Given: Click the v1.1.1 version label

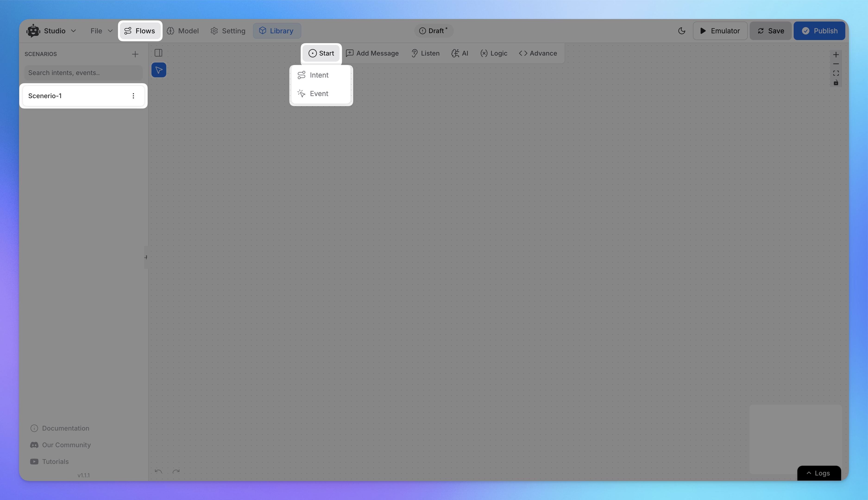Looking at the screenshot, I should coord(83,475).
